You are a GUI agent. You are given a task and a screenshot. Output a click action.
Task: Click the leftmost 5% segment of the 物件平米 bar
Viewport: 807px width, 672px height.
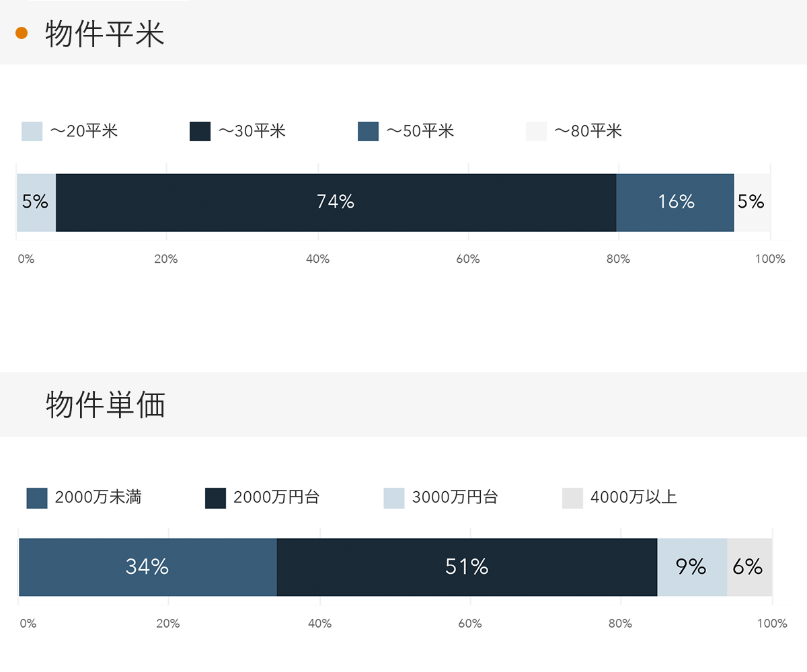tap(36, 202)
